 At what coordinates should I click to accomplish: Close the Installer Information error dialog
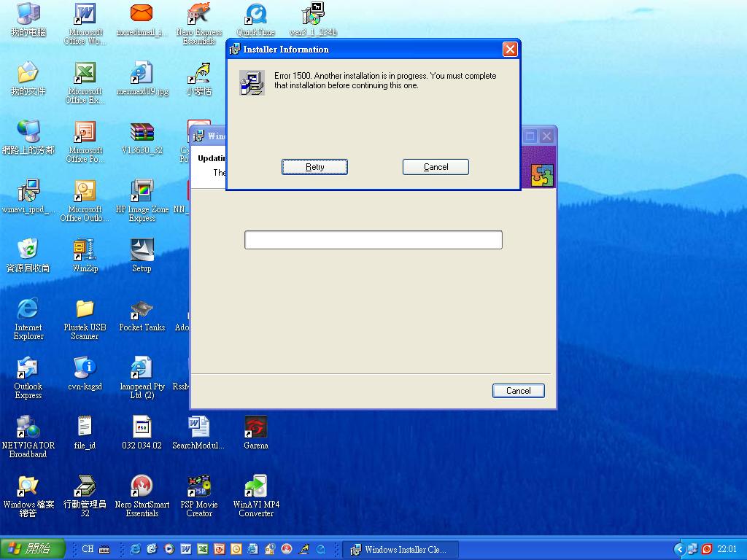(510, 49)
